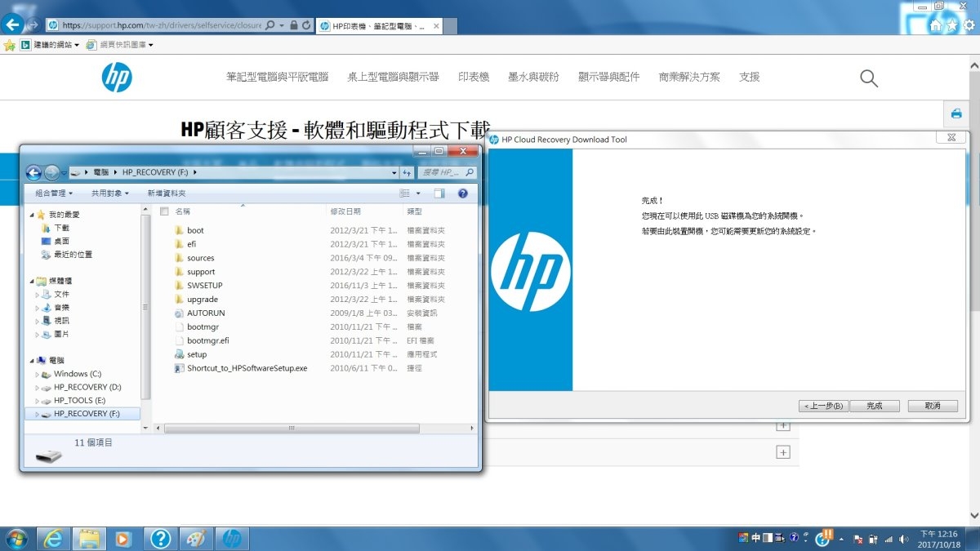
Task: Click the HP logo on the support page
Action: click(117, 77)
